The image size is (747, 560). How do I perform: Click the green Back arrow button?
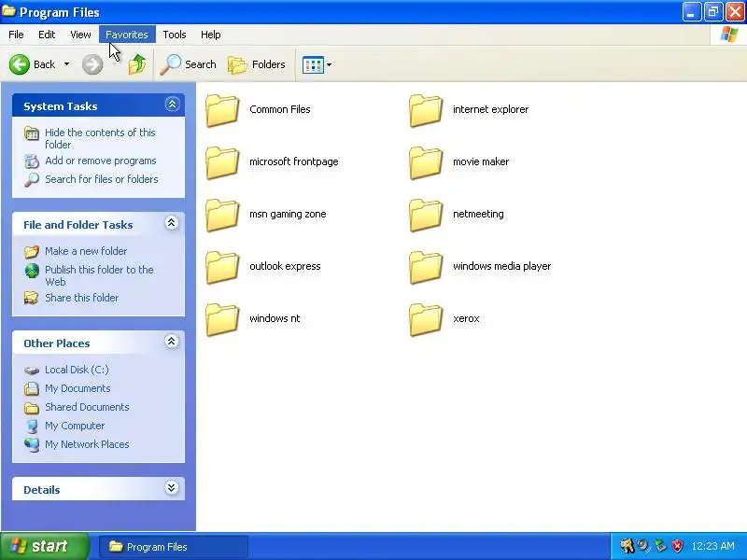pyautogui.click(x=20, y=64)
